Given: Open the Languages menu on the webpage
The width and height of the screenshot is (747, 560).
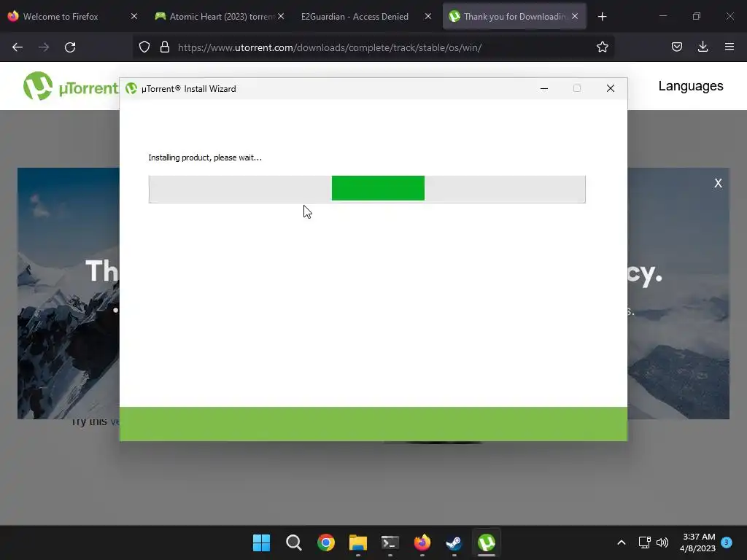Looking at the screenshot, I should click(x=691, y=86).
